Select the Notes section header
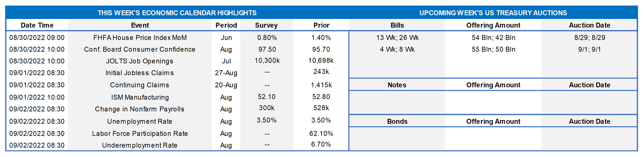This screenshot has width=644, height=157. pos(397,85)
